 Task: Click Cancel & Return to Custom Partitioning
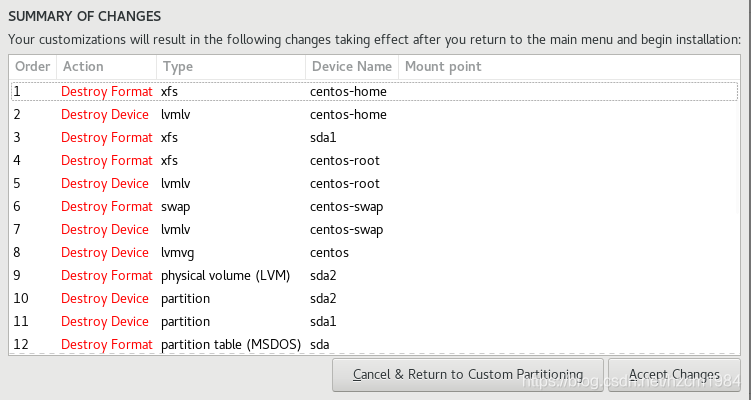(x=467, y=375)
